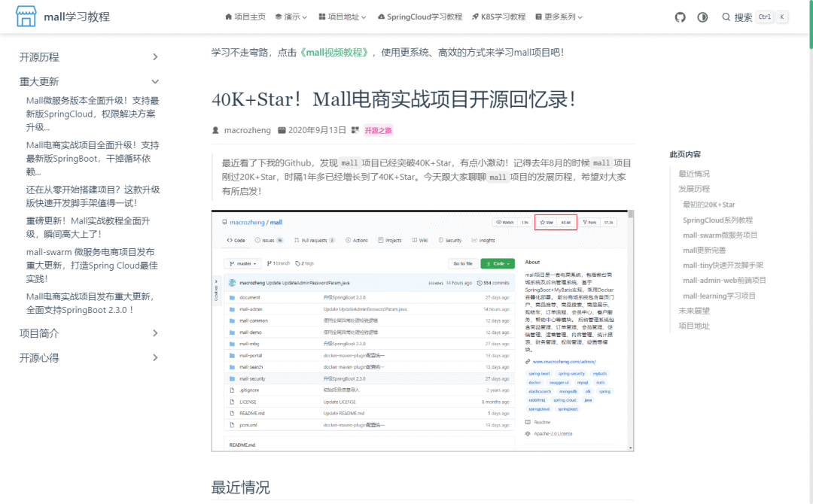Image resolution: width=813 pixels, height=504 pixels.
Task: Click the publish date 2020年9月13日
Action: click(x=317, y=130)
